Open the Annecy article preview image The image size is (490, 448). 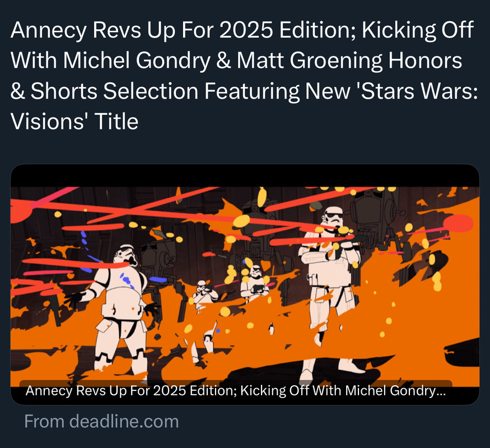[x=245, y=284]
